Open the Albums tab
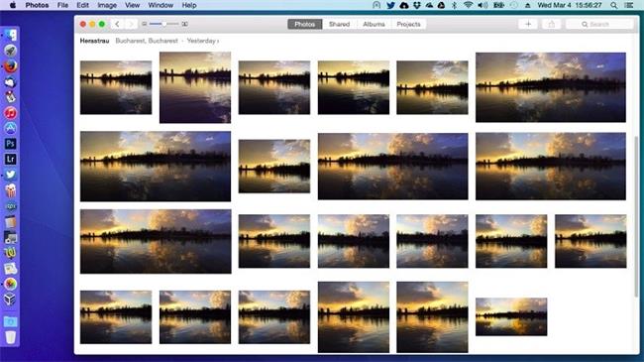Viewport: 644px width, 362px height. 374,24
